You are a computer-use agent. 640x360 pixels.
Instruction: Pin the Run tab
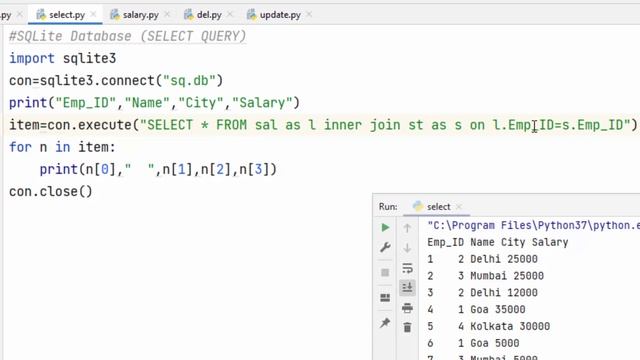(385, 323)
